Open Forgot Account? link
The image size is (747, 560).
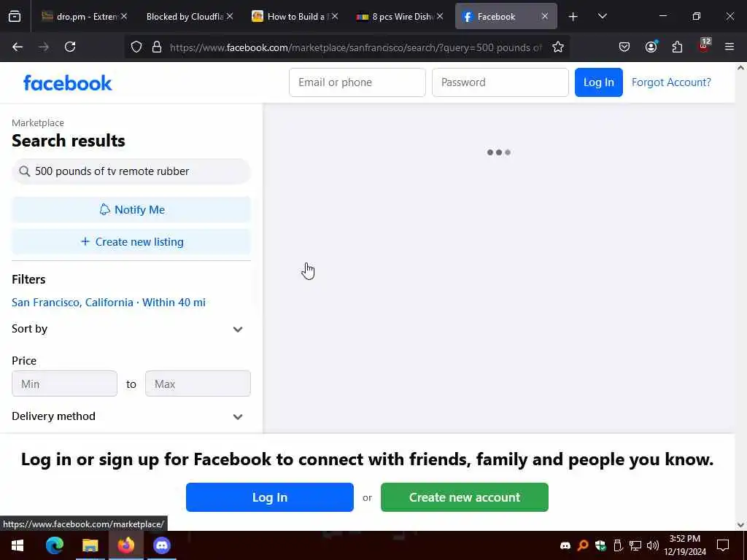click(x=671, y=82)
